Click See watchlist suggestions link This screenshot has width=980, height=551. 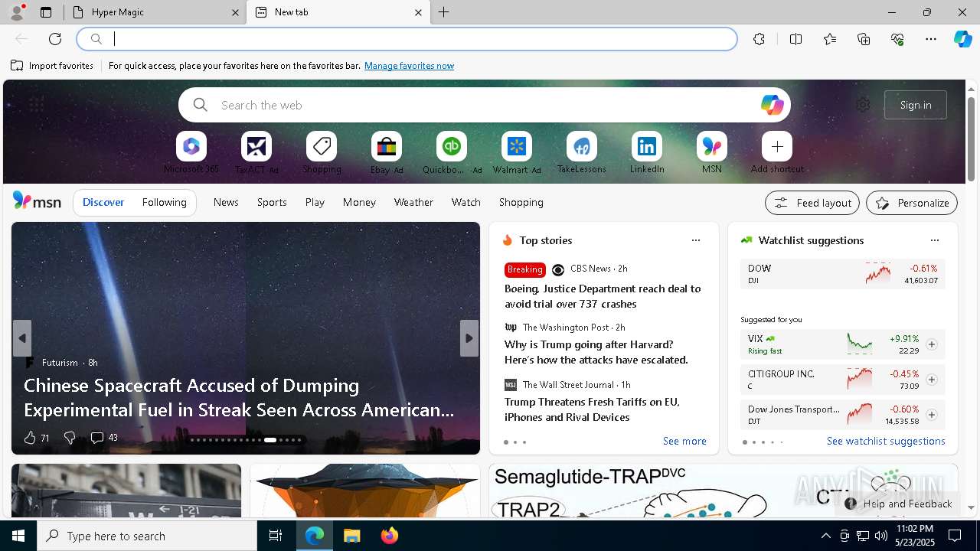click(x=886, y=441)
